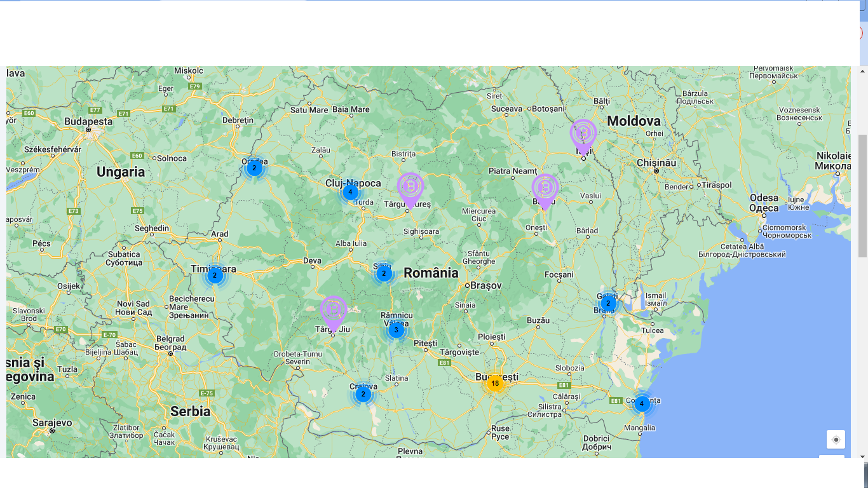Click the Mangalia city label
This screenshot has width=868, height=488.
click(x=640, y=428)
